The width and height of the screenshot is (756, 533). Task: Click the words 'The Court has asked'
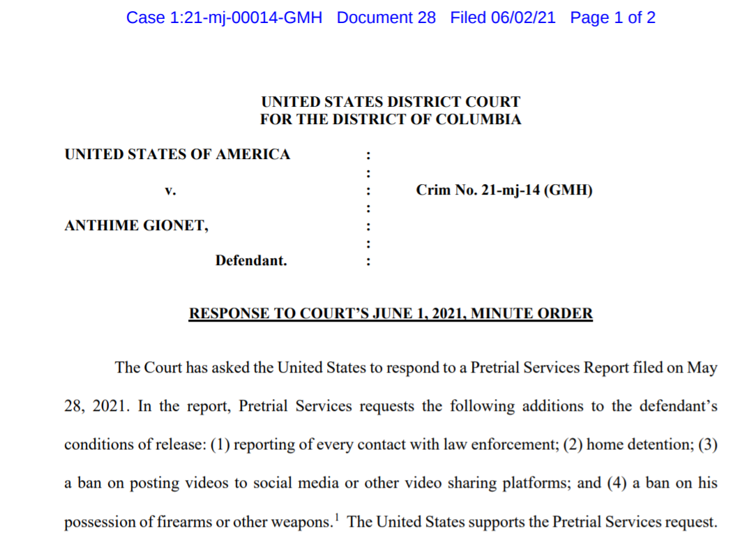tap(183, 368)
